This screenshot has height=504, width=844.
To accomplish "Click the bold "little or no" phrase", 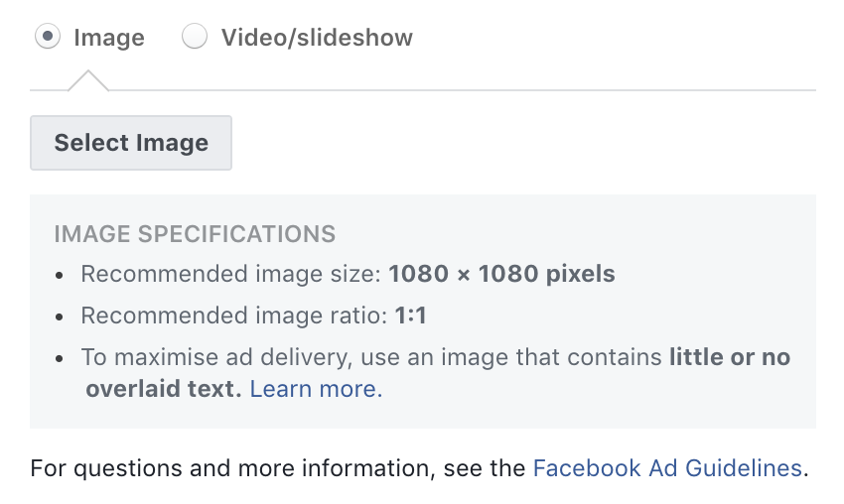I will coord(730,356).
